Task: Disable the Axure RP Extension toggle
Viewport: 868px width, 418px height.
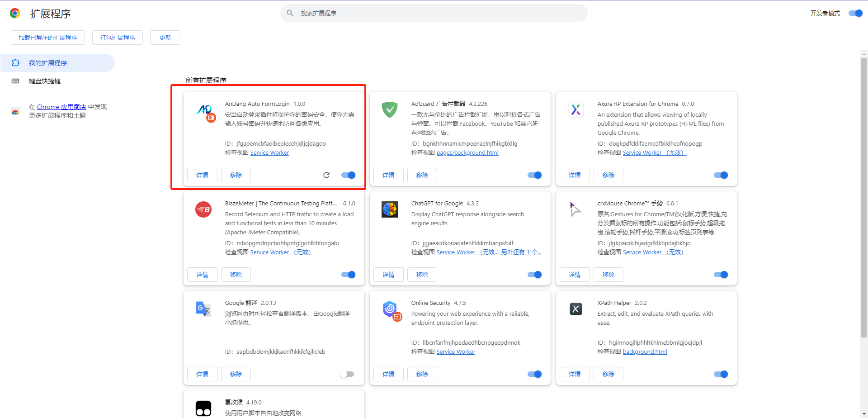Action: 721,175
